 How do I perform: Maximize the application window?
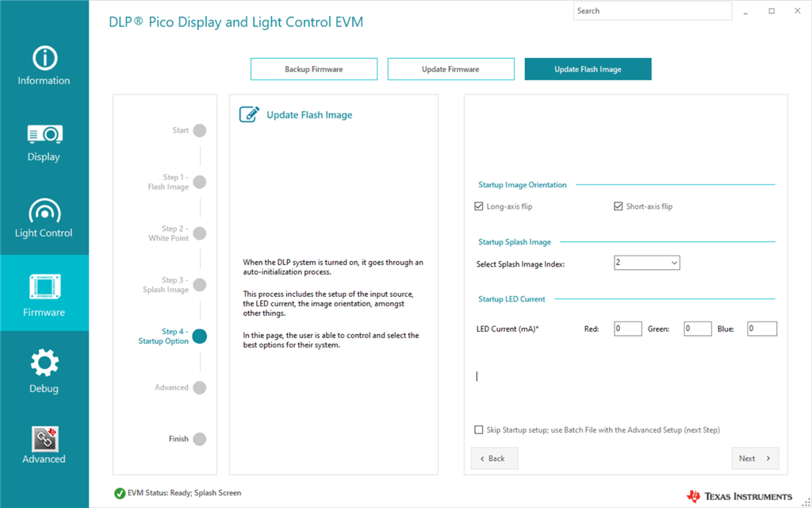(772, 11)
